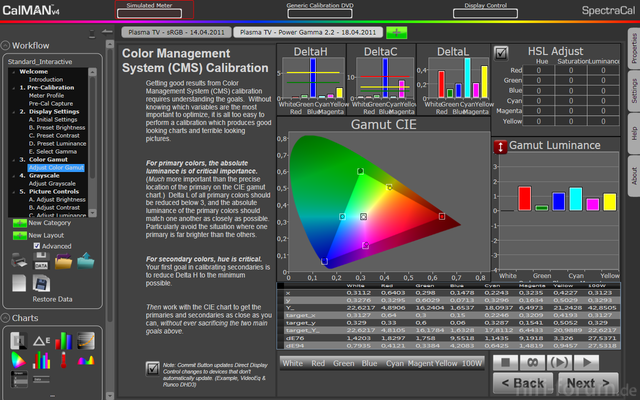Select Cyan pattern in color bar
The height and width of the screenshot is (400, 640).
395,363
